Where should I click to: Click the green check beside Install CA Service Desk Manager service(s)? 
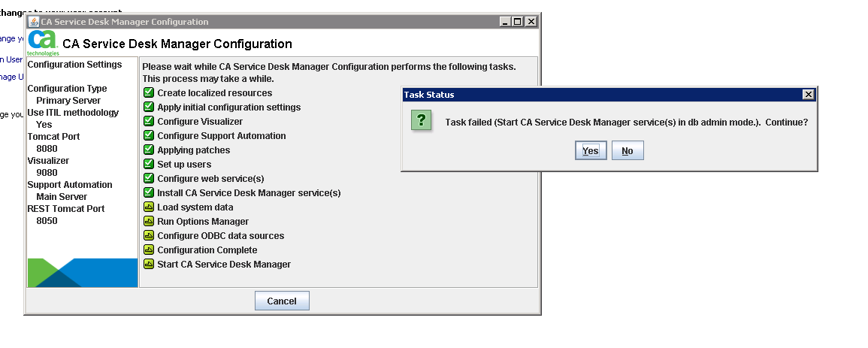148,192
